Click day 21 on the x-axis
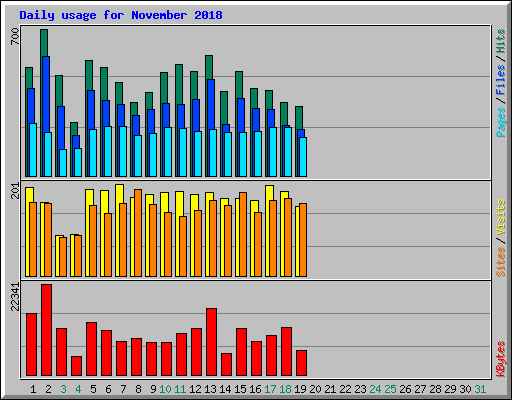The image size is (512, 400). [x=330, y=389]
